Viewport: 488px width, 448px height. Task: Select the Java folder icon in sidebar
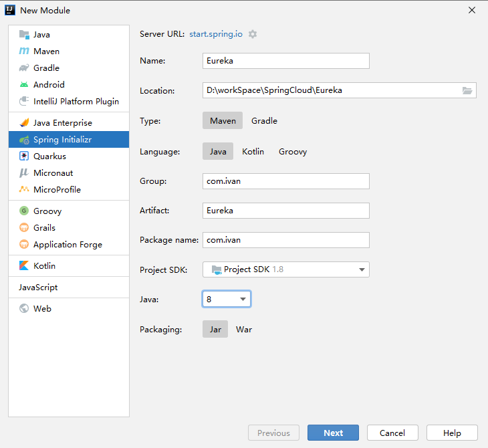point(24,34)
